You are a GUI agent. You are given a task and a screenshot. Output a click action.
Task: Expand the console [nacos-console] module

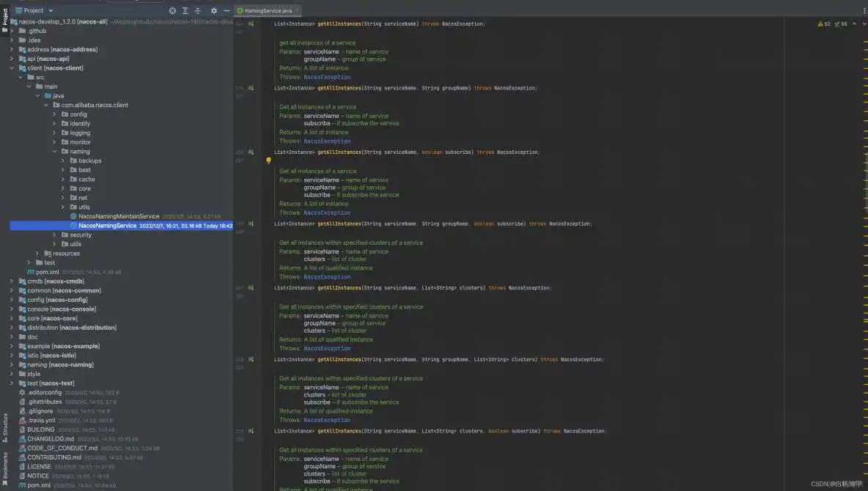click(x=12, y=309)
